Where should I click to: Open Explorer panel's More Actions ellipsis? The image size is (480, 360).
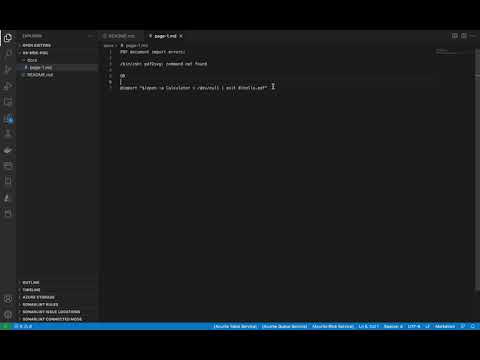(x=91, y=36)
